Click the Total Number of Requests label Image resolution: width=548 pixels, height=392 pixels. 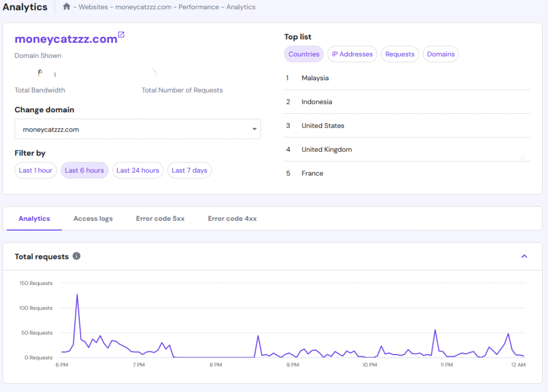pyautogui.click(x=182, y=90)
